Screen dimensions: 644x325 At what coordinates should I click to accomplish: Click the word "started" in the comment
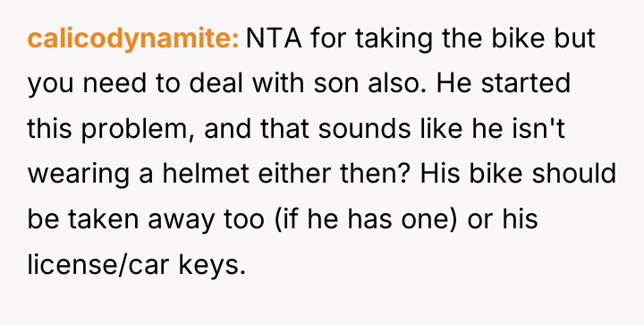(525, 83)
